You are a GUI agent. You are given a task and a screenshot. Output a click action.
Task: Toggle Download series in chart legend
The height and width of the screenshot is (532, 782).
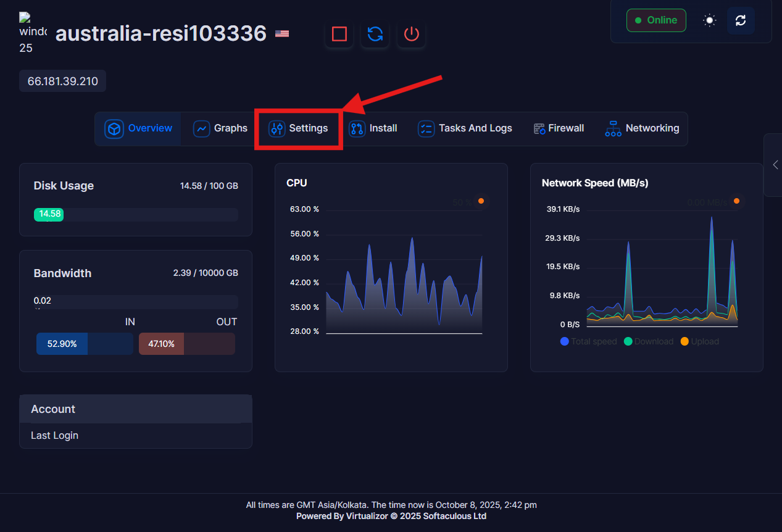[x=648, y=341]
